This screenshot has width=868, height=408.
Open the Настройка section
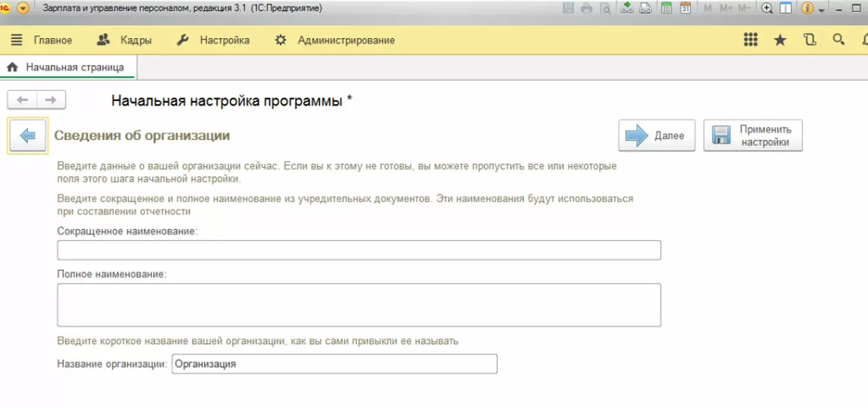click(213, 40)
